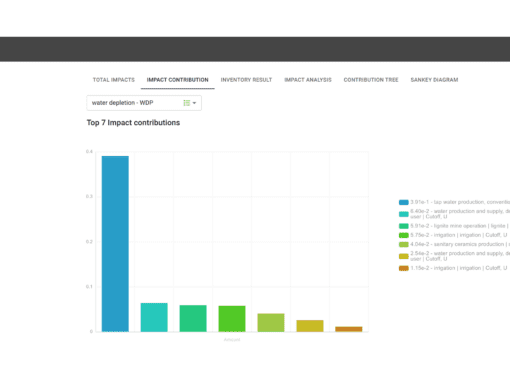Toggle the lignite mine operation legend swatch
This screenshot has height=382, width=510.
coord(404,226)
